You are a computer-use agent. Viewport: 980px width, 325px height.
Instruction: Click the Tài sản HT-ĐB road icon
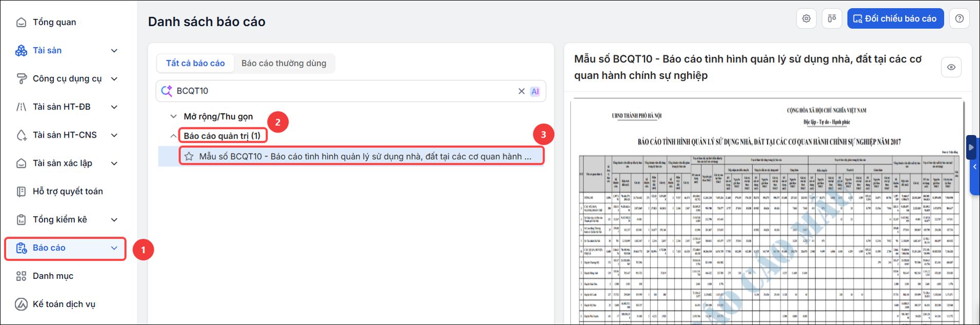(21, 107)
